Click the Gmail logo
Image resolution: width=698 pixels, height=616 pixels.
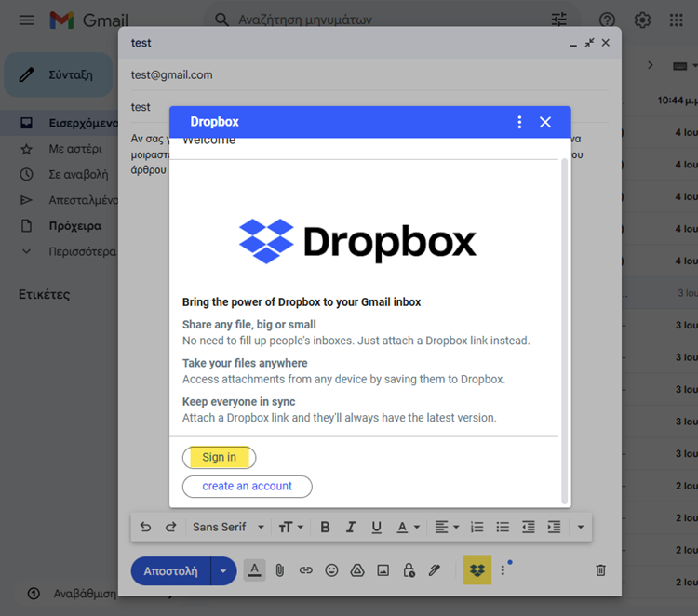[89, 20]
